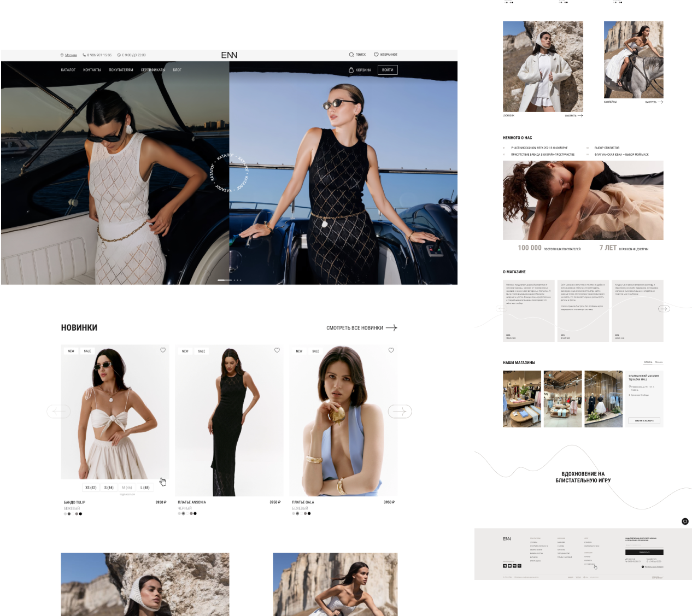692x616 pixels.
Task: Click next arrow of Новинки product carousel
Action: click(x=400, y=412)
